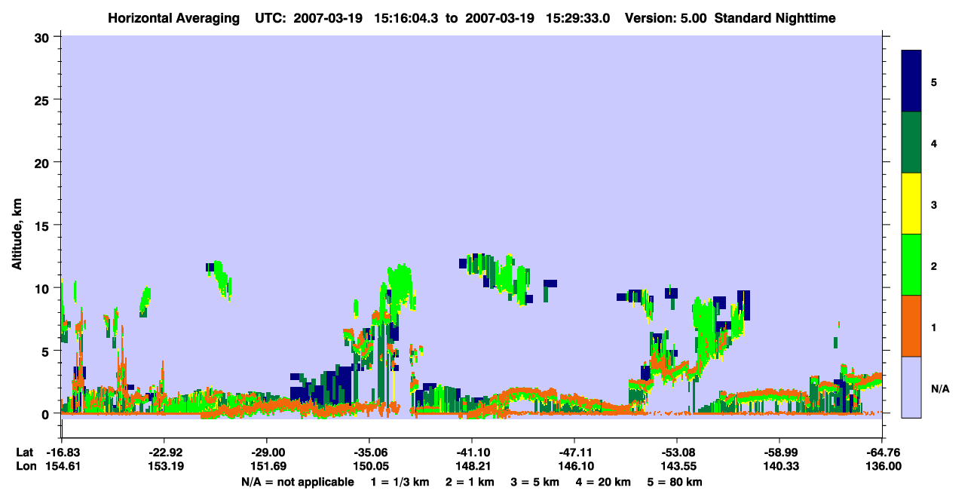Click the legend entry '4 = 20 km'
980x503 pixels.
tap(605, 482)
